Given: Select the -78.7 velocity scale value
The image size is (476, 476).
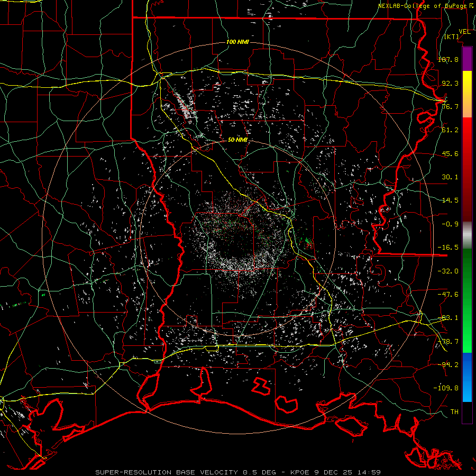Looking at the screenshot, I should 448,342.
